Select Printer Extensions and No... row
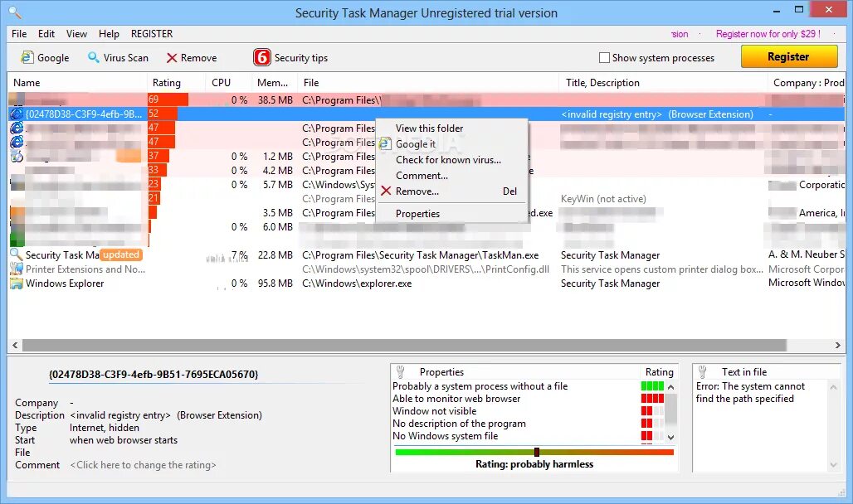Viewport: 853px width, 504px height. pos(426,269)
